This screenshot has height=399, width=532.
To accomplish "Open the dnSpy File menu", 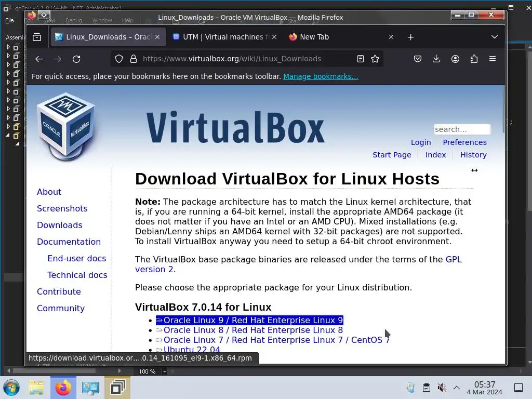I will point(9,20).
